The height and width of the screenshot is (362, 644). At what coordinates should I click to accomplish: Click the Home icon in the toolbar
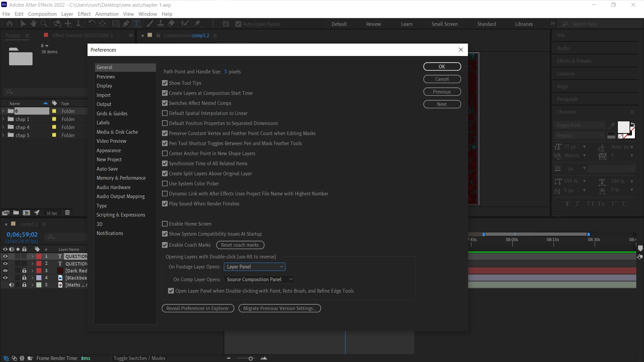[10, 23]
